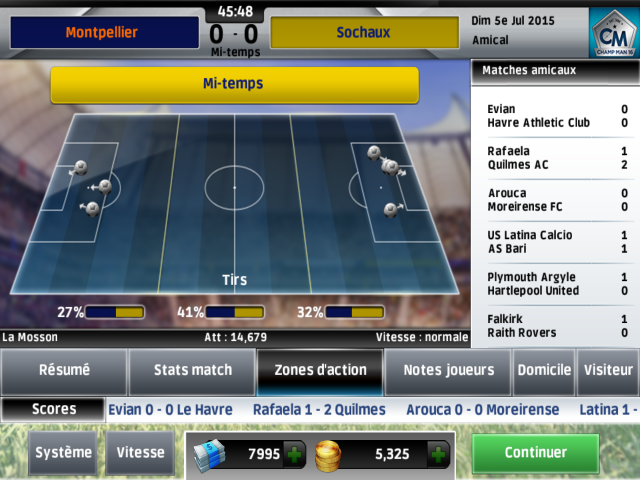Show the Domicile team view
Image resolution: width=640 pixels, height=480 pixels.
[544, 371]
